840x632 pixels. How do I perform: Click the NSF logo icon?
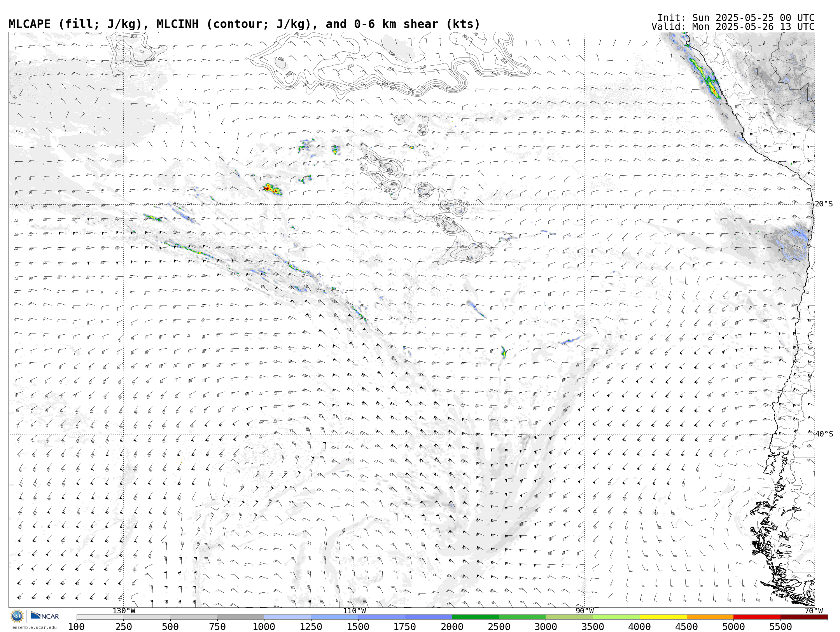(17, 616)
